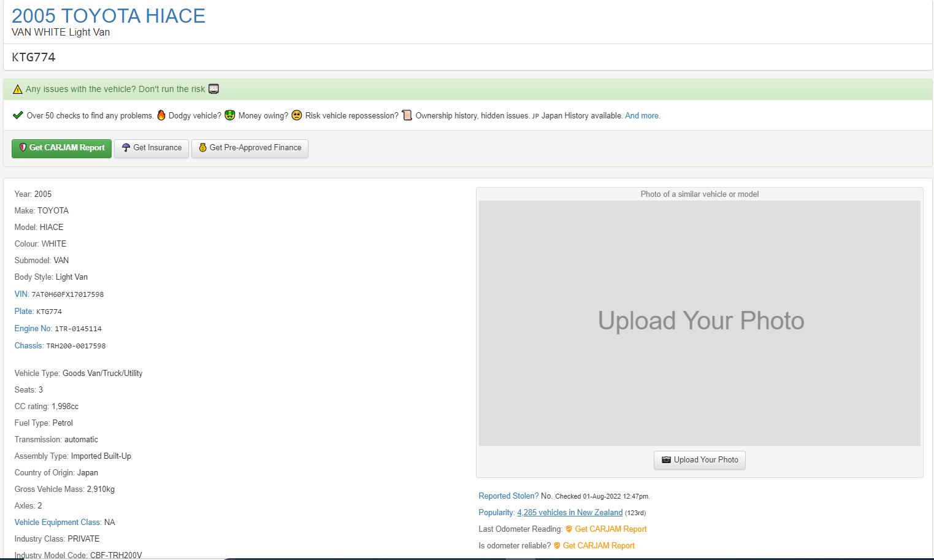Click the chassis number TRH200-0017598
This screenshot has width=934, height=560.
click(x=76, y=347)
